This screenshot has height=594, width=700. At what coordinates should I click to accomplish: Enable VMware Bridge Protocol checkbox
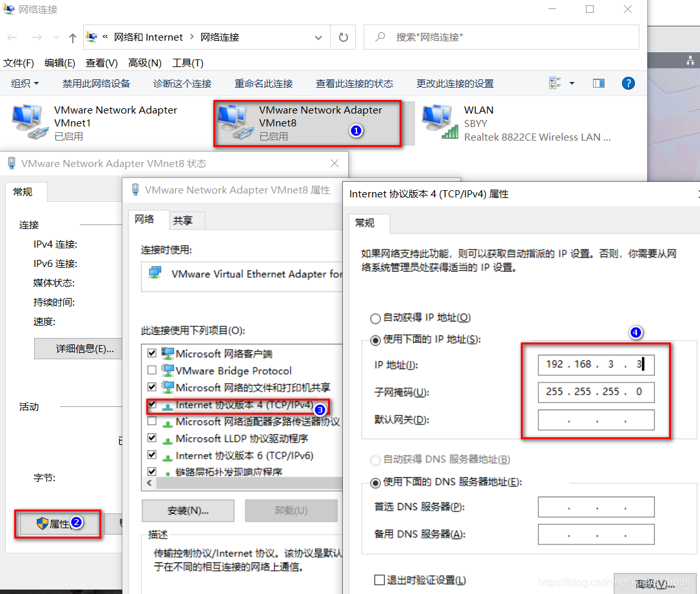151,370
